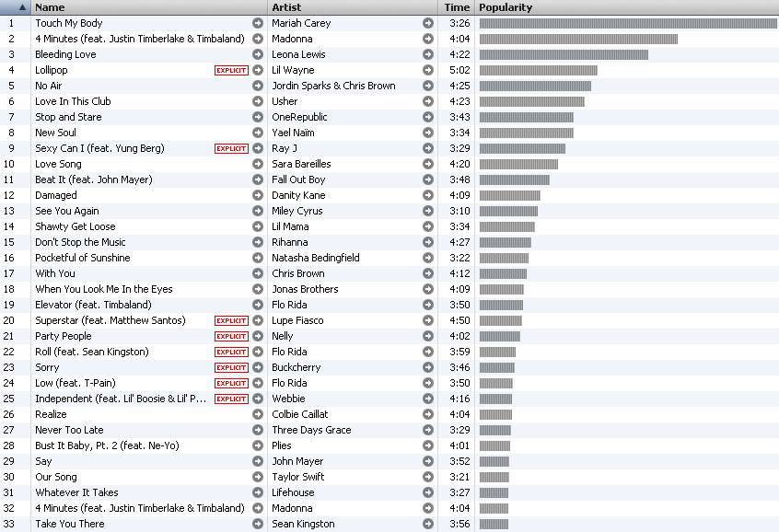779x532 pixels.
Task: Click the arrow icon next to Love In This Club
Action: click(x=257, y=101)
